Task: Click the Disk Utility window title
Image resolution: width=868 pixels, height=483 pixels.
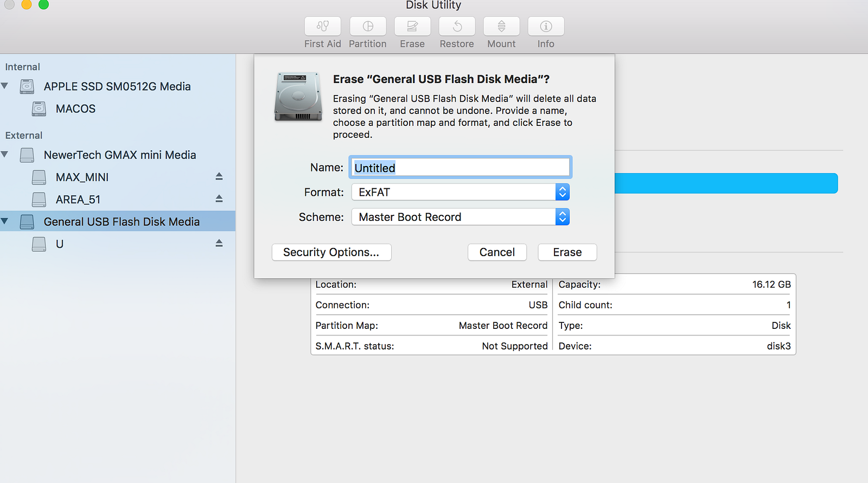Action: (433, 5)
